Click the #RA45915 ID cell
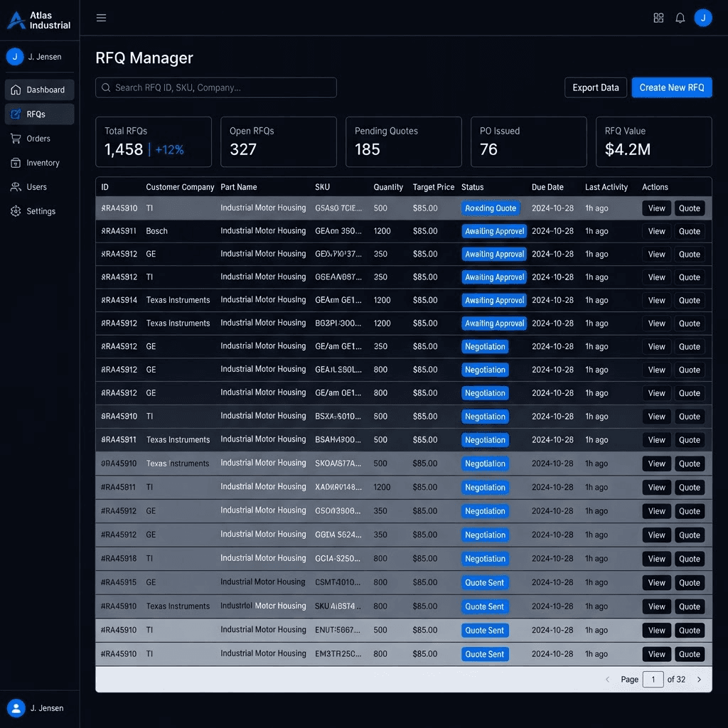 pos(119,583)
